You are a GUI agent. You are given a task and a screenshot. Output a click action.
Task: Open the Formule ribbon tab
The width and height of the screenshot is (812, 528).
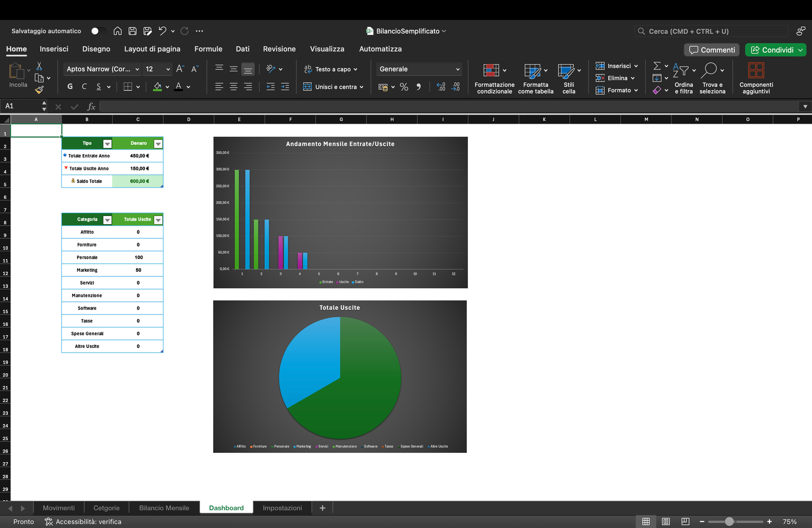pyautogui.click(x=208, y=49)
